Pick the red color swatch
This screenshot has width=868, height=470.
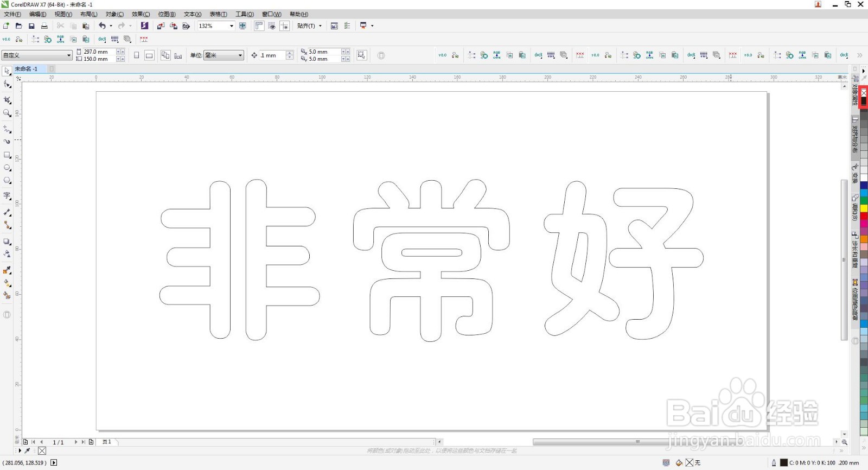864,216
